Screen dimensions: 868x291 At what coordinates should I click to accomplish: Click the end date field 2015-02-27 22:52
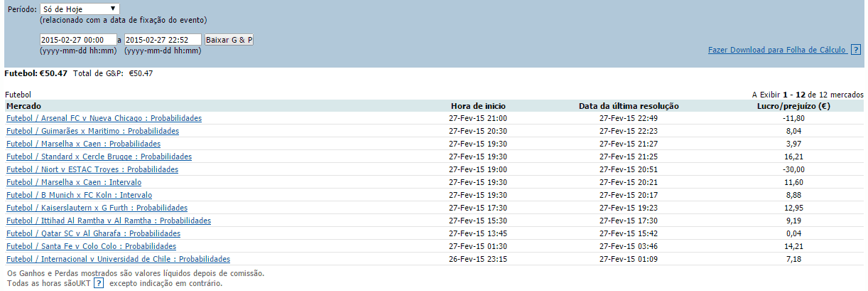pos(163,40)
